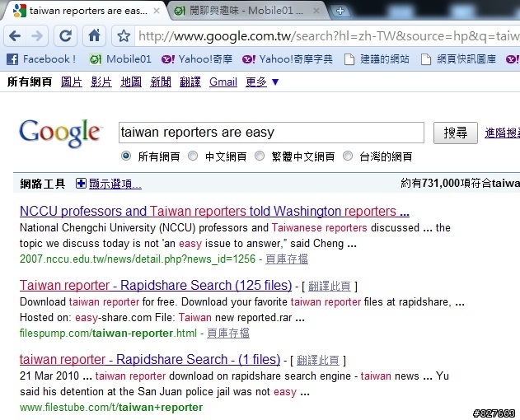
Task: Translate the (1 files) result via 翻譯此頁
Action: click(318, 360)
